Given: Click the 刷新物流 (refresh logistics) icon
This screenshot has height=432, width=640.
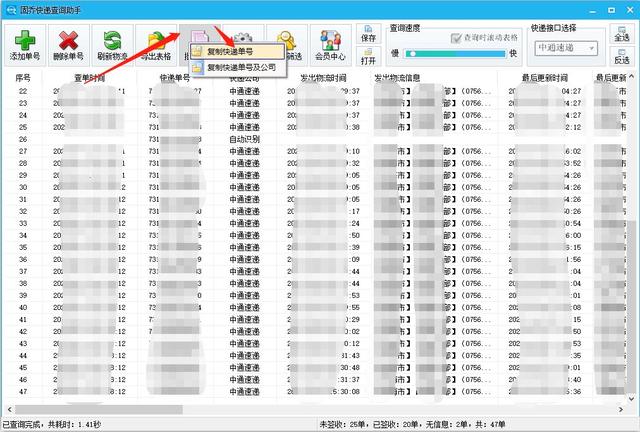Looking at the screenshot, I should (x=113, y=46).
